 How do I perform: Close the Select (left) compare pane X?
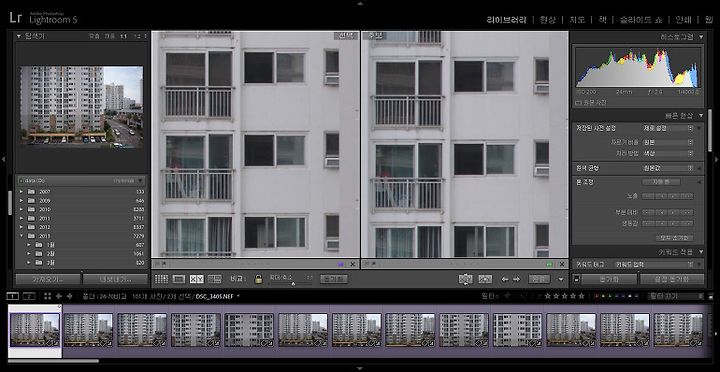[x=353, y=264]
